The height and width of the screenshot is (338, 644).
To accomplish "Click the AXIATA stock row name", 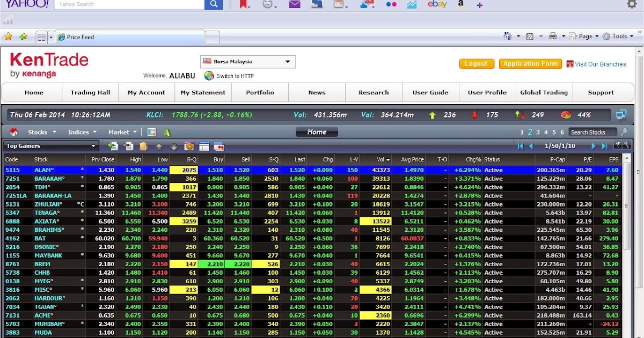I will pyautogui.click(x=47, y=222).
